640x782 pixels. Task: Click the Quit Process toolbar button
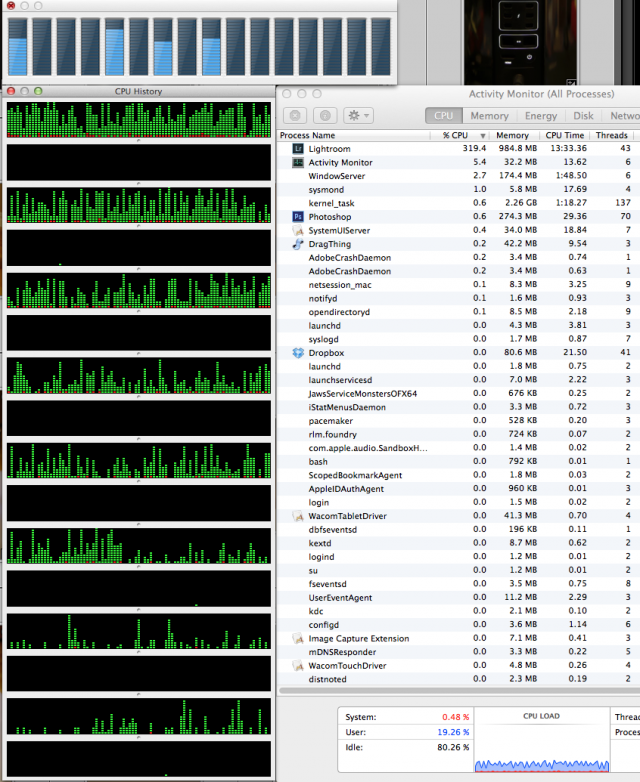click(295, 116)
